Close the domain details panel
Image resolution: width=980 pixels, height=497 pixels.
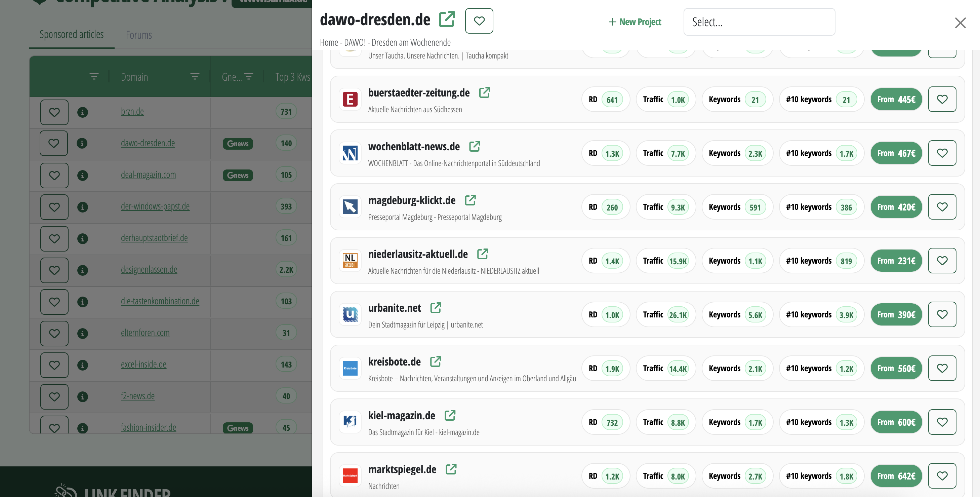pos(960,23)
